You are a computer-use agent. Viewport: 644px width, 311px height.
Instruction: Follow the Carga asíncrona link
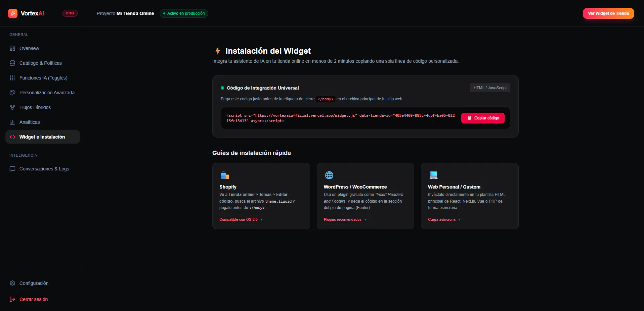point(444,220)
